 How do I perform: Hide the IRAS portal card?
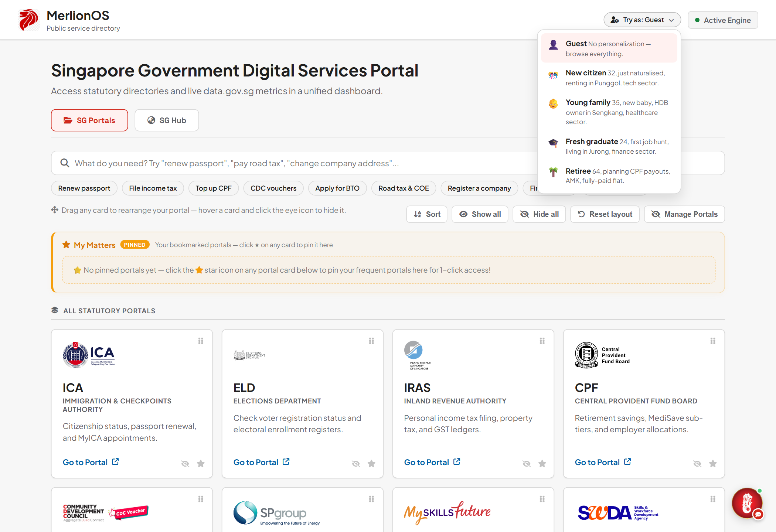tap(527, 463)
